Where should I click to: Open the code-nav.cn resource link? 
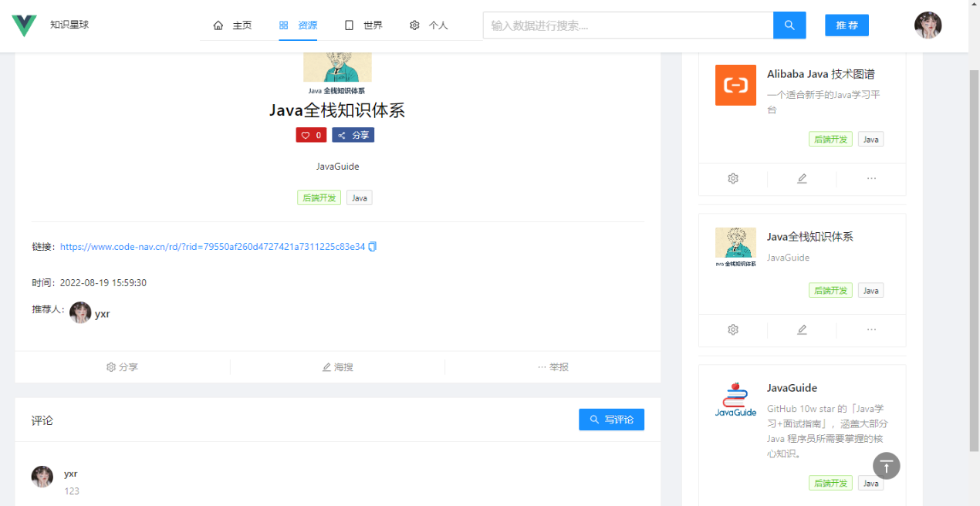(x=212, y=247)
